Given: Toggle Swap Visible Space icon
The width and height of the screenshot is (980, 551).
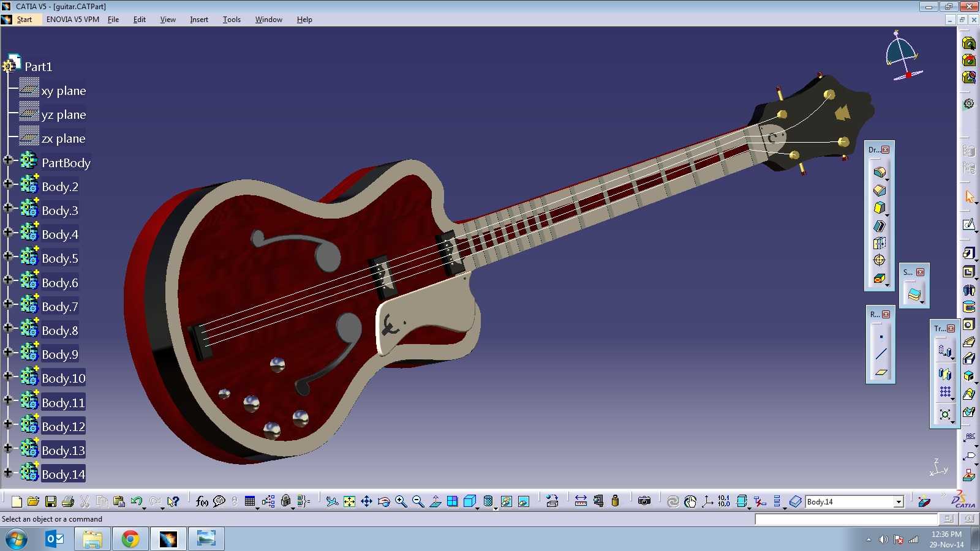Looking at the screenshot, I should pos(523,501).
